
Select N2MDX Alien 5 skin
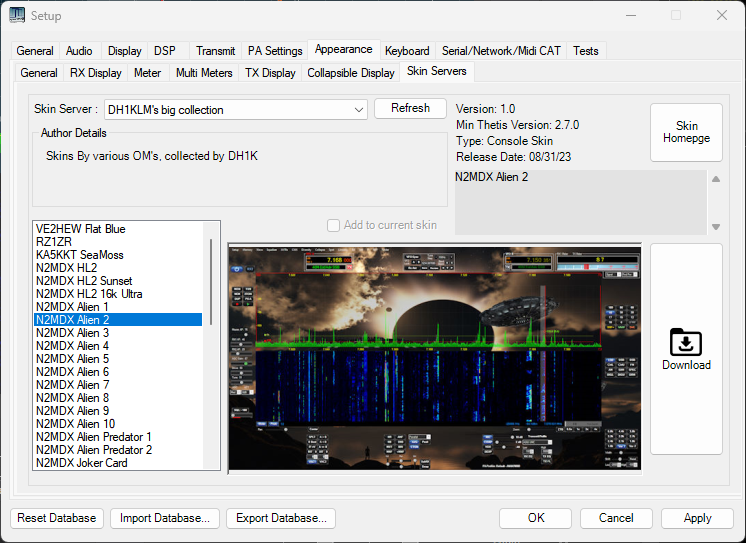(x=118, y=359)
